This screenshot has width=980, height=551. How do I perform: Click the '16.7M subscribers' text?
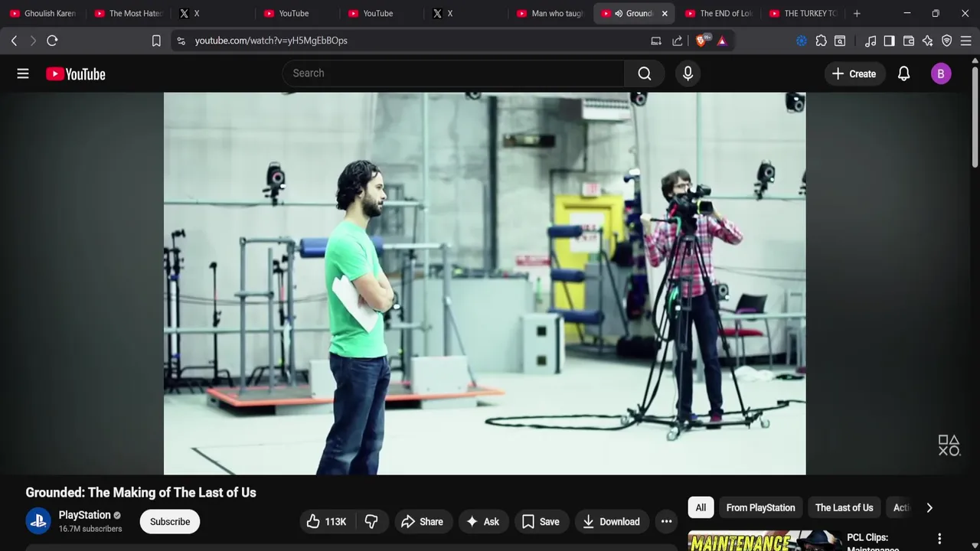coord(90,529)
